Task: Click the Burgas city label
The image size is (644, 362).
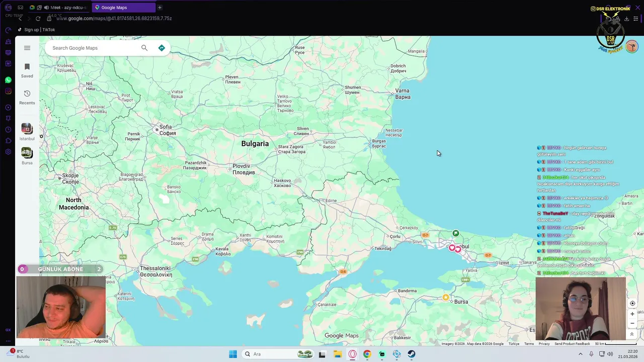Action: click(379, 144)
